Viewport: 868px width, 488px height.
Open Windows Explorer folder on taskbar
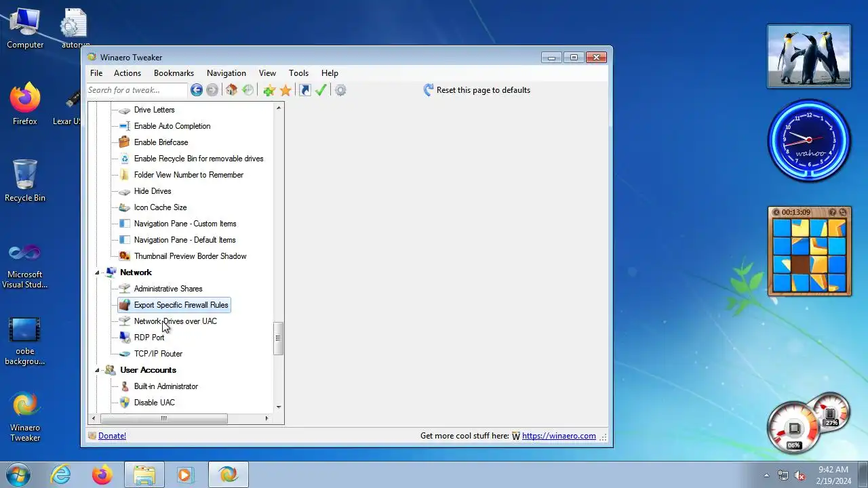(x=144, y=474)
